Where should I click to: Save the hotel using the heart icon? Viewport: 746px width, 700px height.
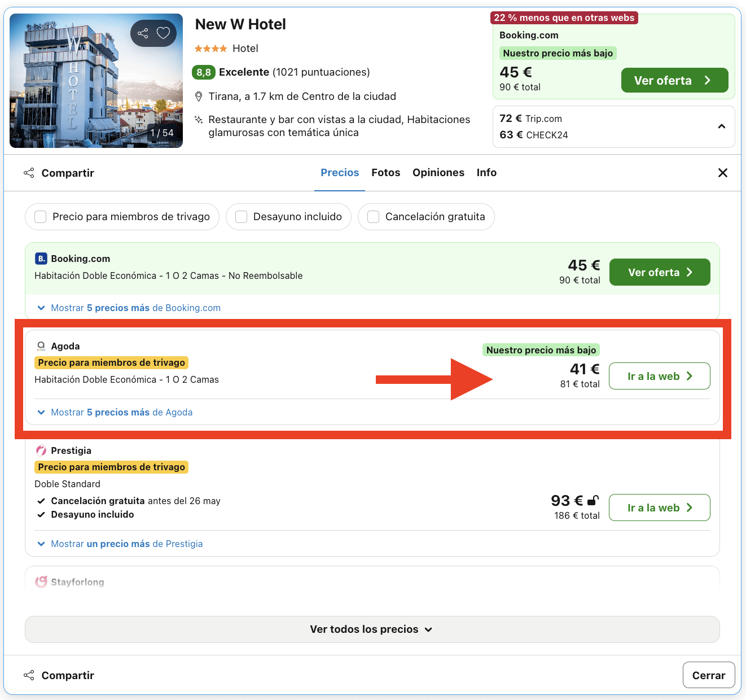163,33
